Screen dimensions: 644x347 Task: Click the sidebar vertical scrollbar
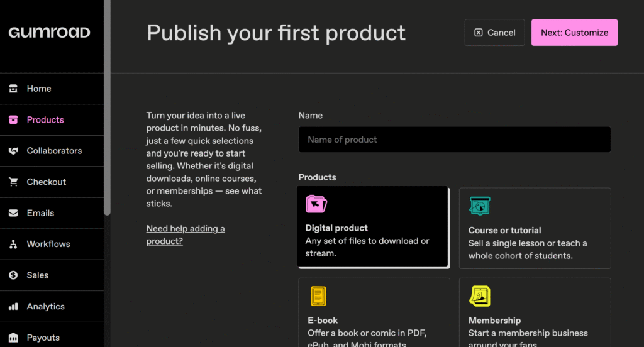(107, 107)
